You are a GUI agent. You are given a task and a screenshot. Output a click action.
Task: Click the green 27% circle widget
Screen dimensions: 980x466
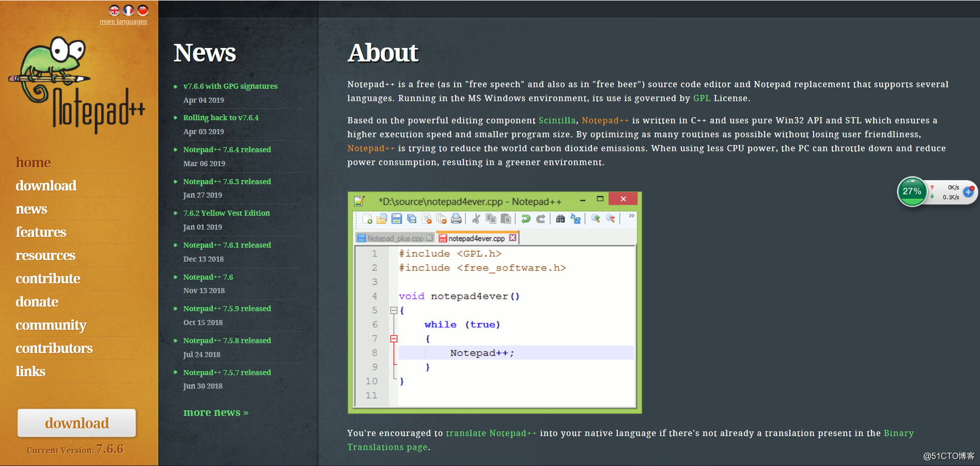point(912,191)
